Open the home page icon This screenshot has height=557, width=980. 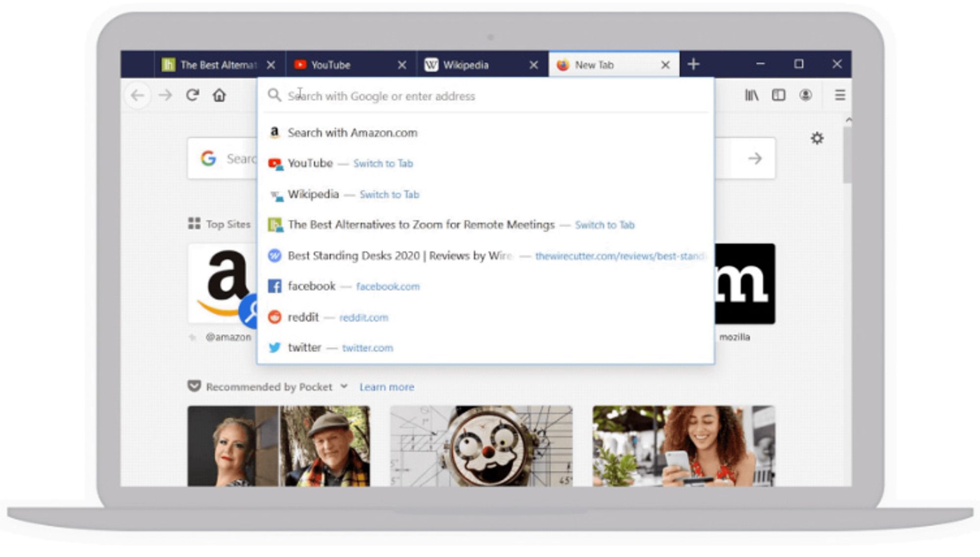pyautogui.click(x=220, y=95)
